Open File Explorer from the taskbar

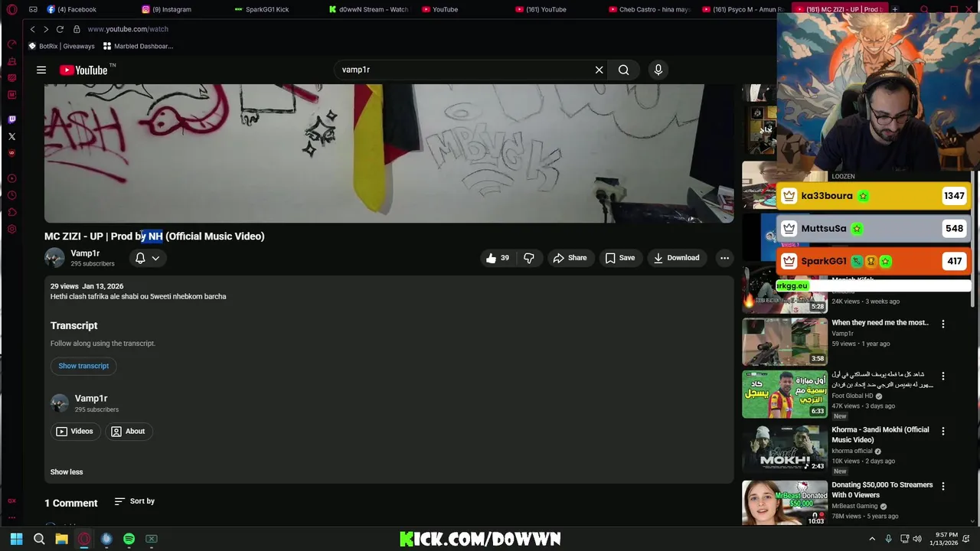coord(61,539)
